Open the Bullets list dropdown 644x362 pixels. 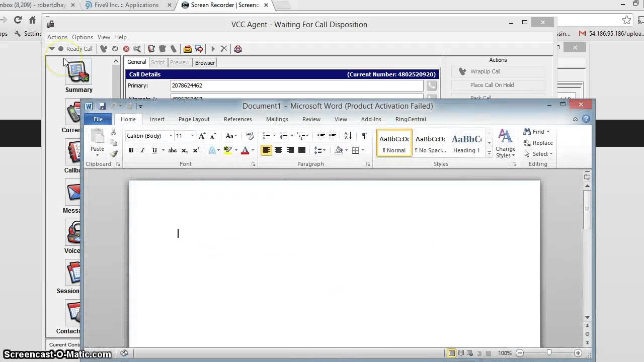pos(274,136)
